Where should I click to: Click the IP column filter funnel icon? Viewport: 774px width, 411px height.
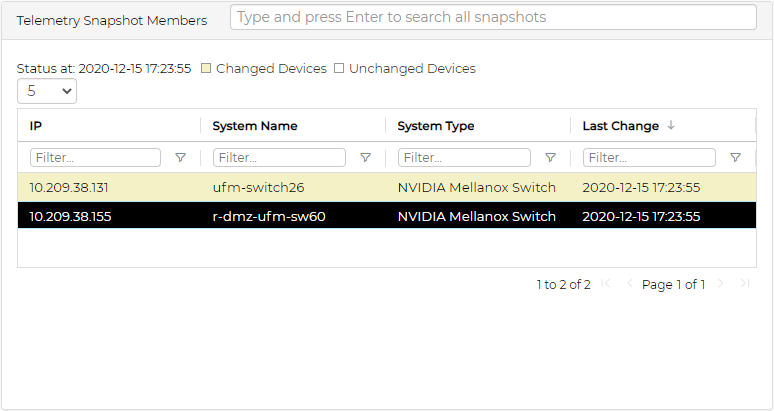tap(180, 158)
